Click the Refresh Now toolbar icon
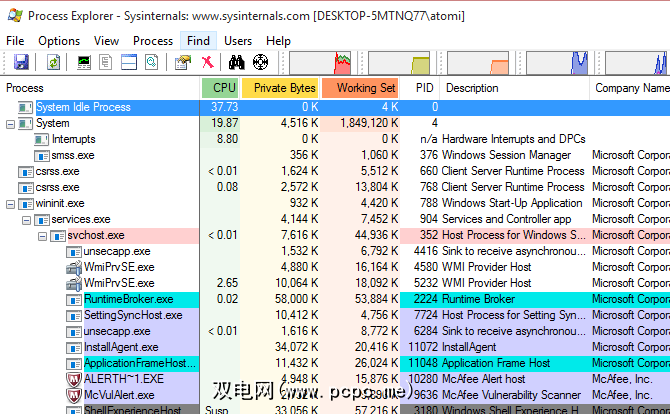This screenshot has height=414, width=670. pos(53,62)
